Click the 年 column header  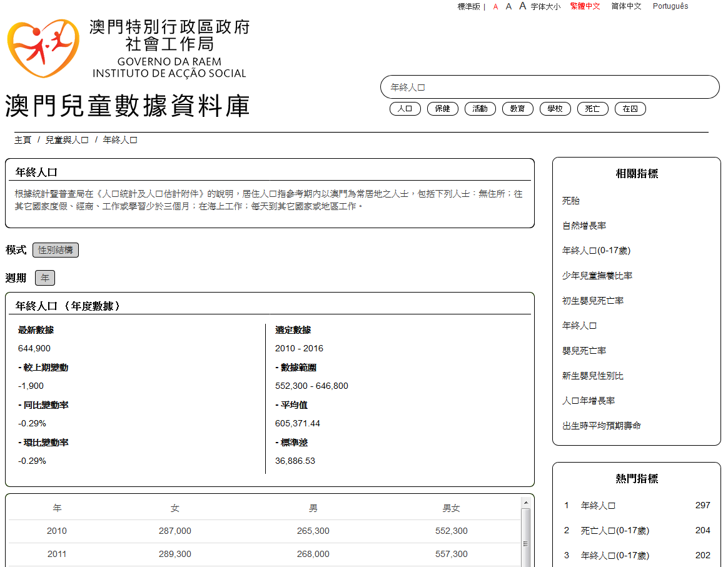tap(57, 508)
